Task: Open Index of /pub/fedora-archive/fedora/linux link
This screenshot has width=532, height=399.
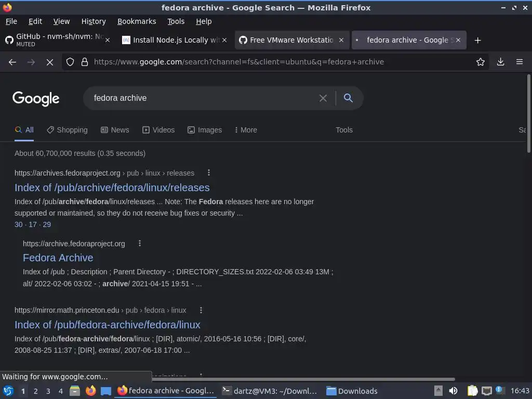Action: 107,325
